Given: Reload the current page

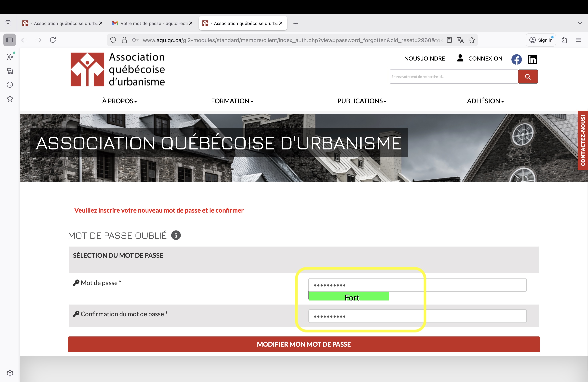Looking at the screenshot, I should [53, 40].
